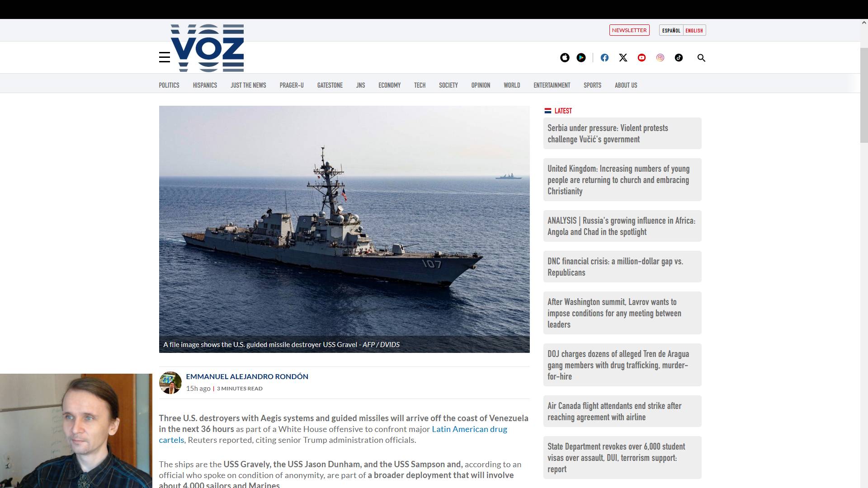The image size is (868, 488).
Task: Click the Google Play store icon
Action: [581, 58]
